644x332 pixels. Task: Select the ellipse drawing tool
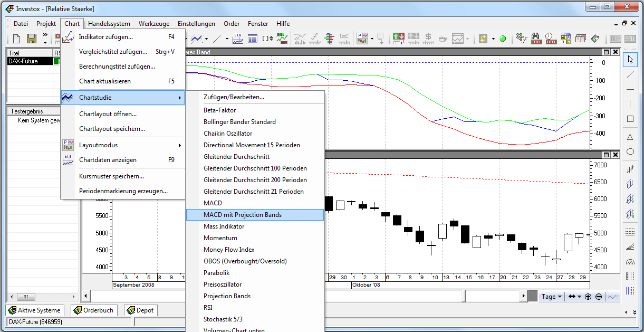tap(630, 152)
